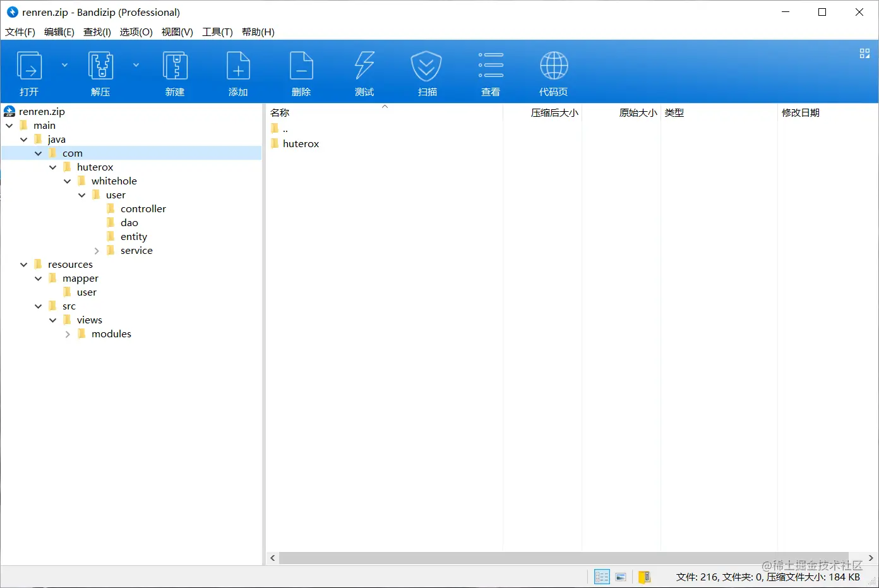Viewport: 879px width, 588px height.
Task: Click the New archive (新建) icon
Action: (175, 66)
